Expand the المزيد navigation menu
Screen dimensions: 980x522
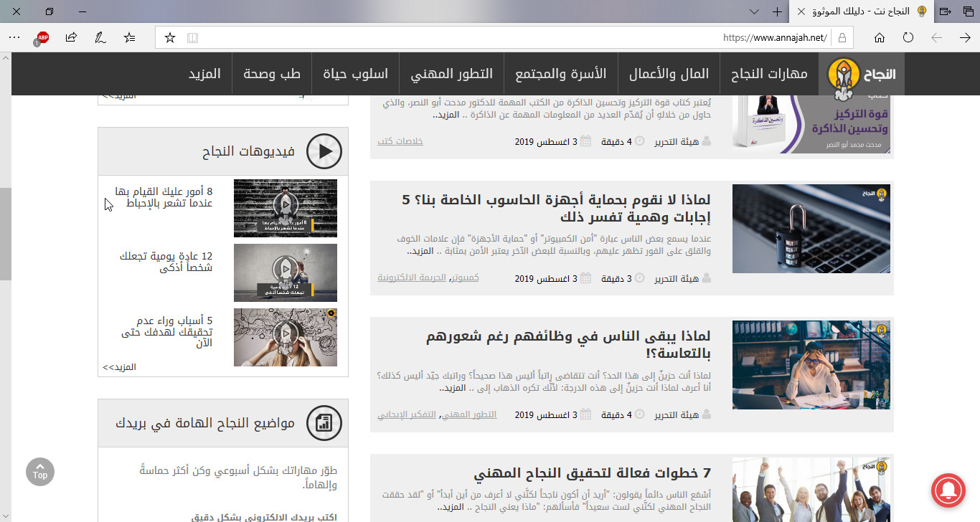point(204,74)
